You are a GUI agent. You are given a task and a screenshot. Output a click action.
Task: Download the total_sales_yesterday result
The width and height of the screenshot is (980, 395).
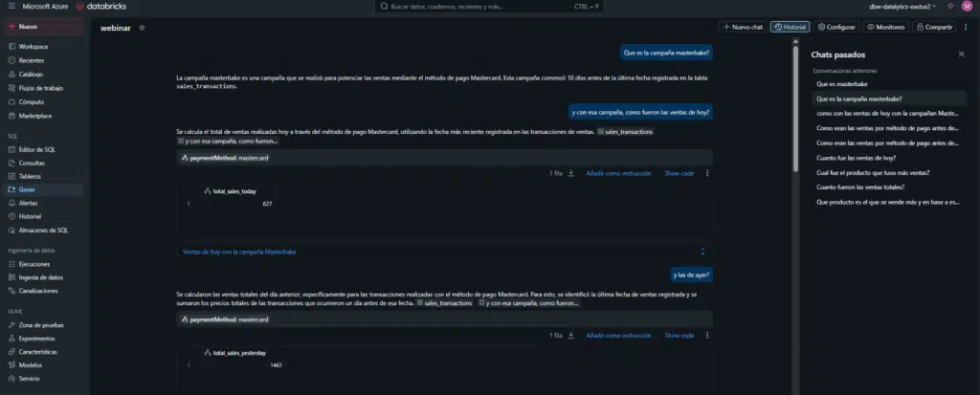(x=571, y=336)
